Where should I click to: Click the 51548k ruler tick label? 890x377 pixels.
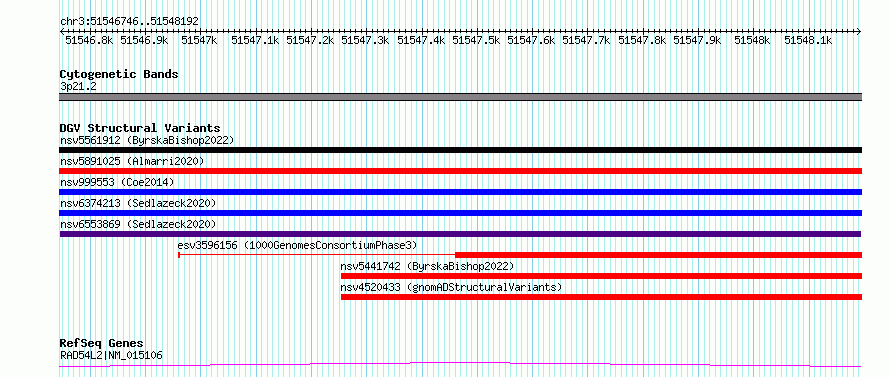pos(753,40)
